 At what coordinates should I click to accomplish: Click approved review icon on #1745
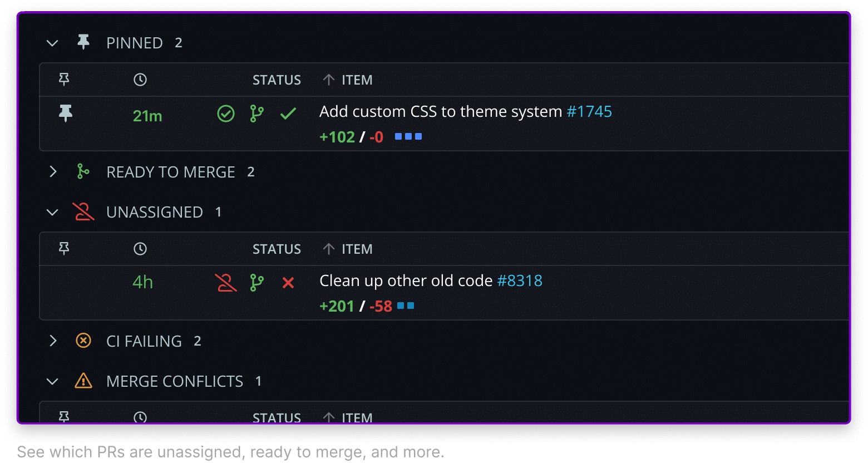225,114
